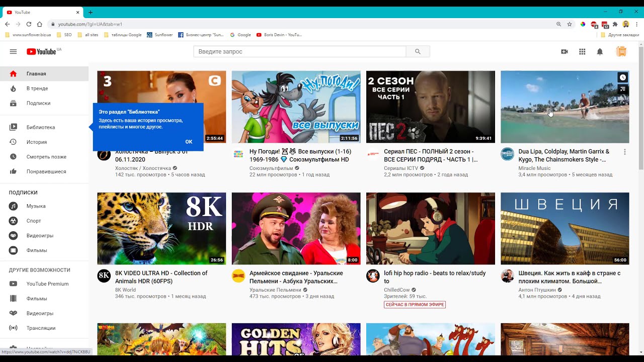644x362 pixels.
Task: Open Антон Птушкин channel name link
Action: point(537,290)
